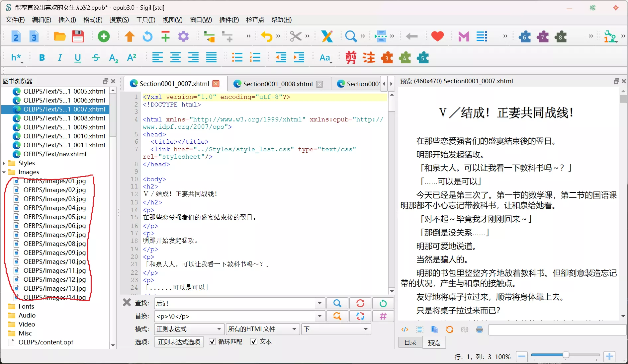Click the bulleted list icon
The width and height of the screenshot is (628, 364).
pyautogui.click(x=237, y=58)
